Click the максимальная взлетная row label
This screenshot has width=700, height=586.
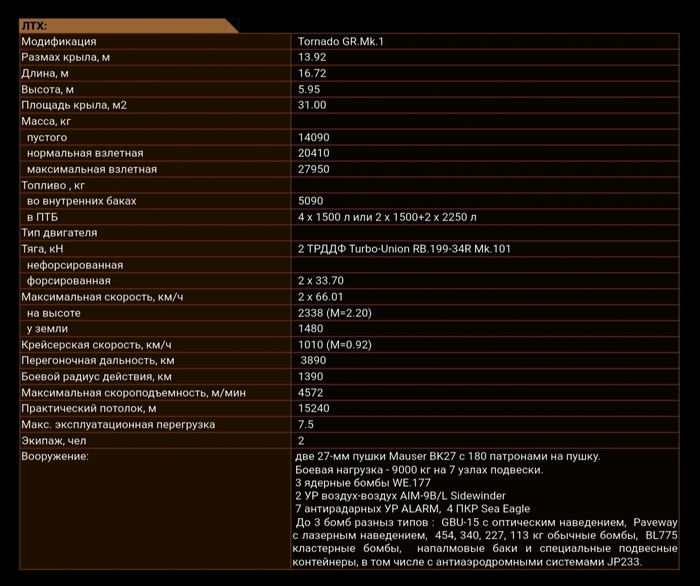coord(91,169)
